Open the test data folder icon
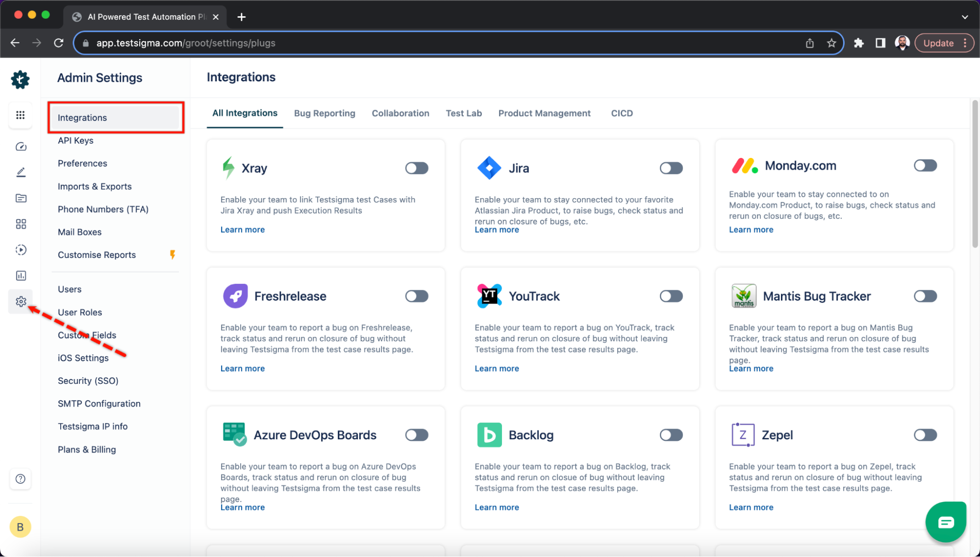980x557 pixels. pyautogui.click(x=21, y=198)
